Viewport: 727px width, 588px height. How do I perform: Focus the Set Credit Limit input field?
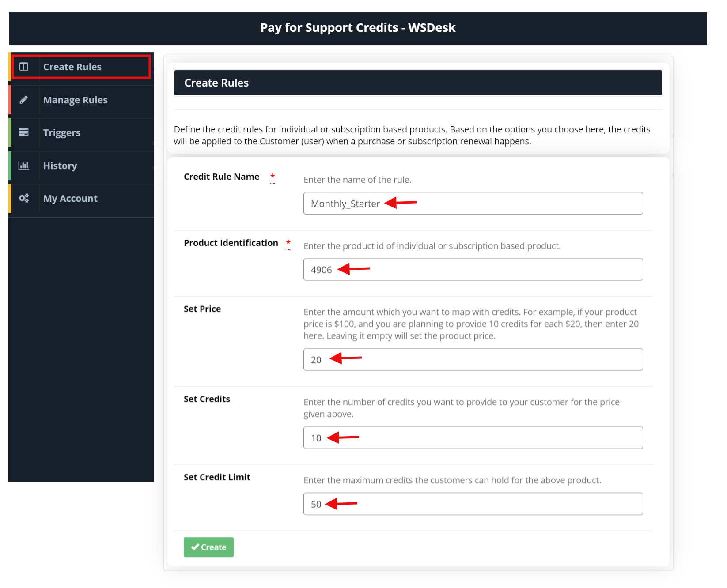(x=473, y=504)
